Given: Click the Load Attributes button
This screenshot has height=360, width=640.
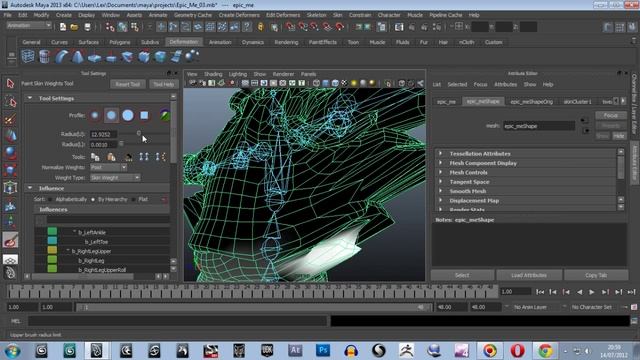Looking at the screenshot, I should click(529, 276).
